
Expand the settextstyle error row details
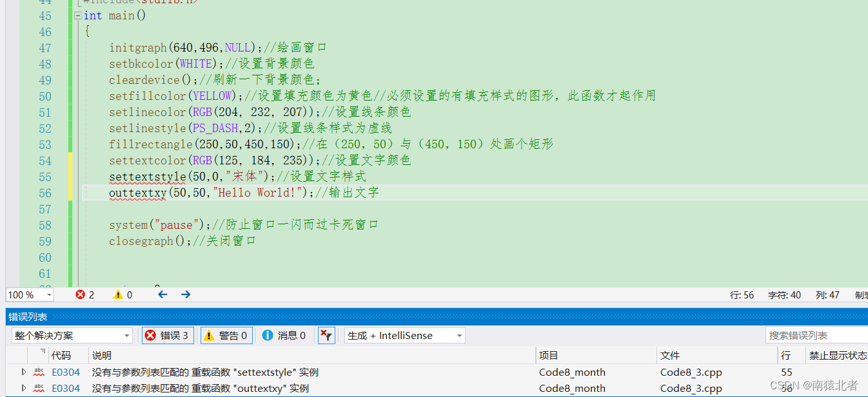pyautogui.click(x=24, y=372)
